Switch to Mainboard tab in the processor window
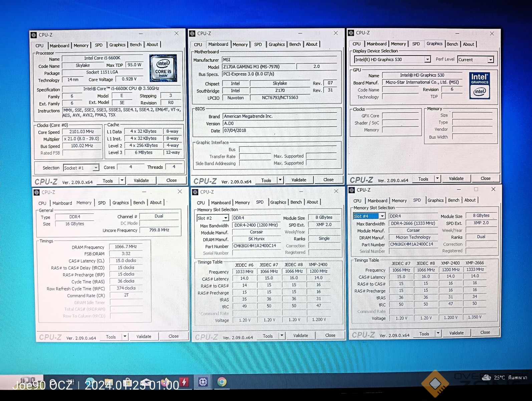This screenshot has height=401, width=532. [x=59, y=46]
